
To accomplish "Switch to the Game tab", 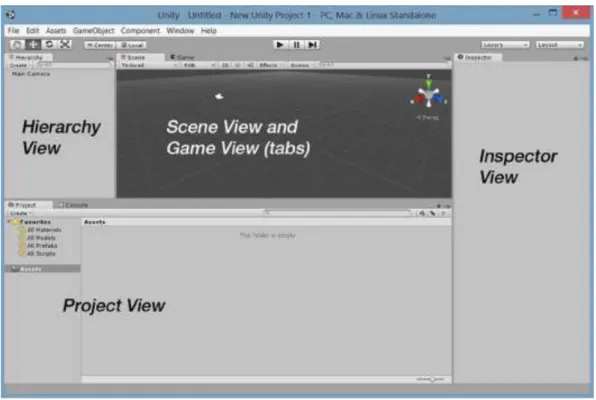I will coord(182,57).
